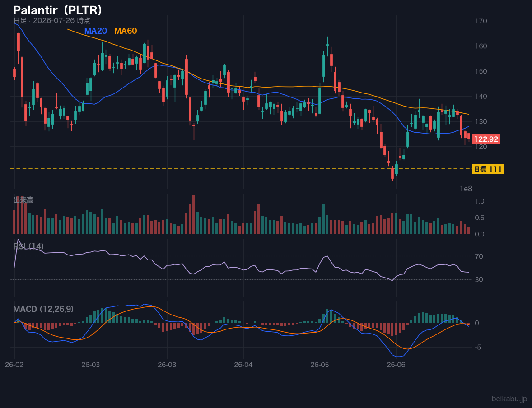Click the RSI 30 level label
This screenshot has height=408, width=532.
tap(479, 279)
